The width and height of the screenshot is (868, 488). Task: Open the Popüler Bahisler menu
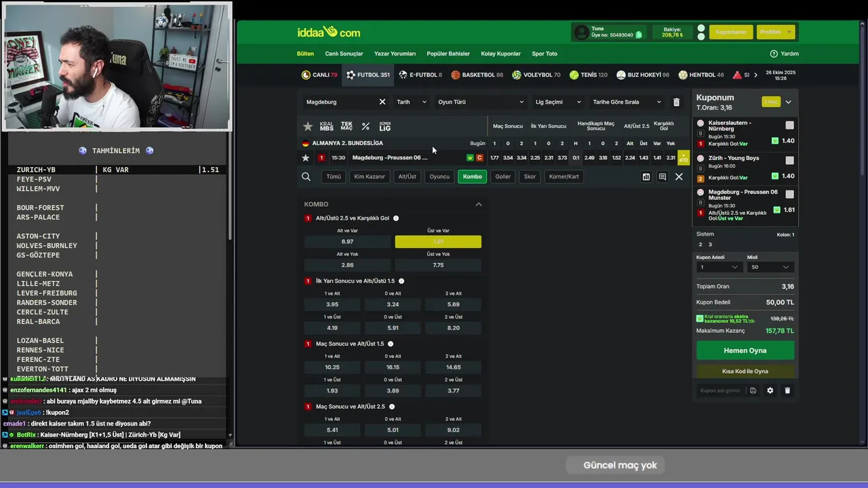pos(448,54)
